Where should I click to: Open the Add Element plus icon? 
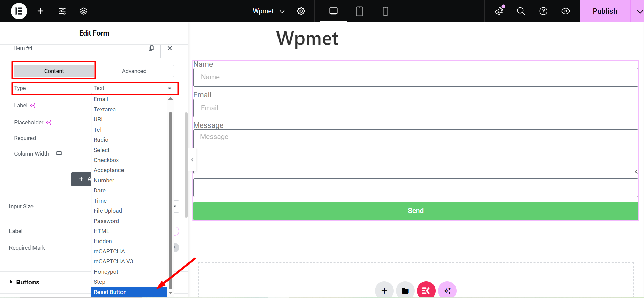coord(40,11)
